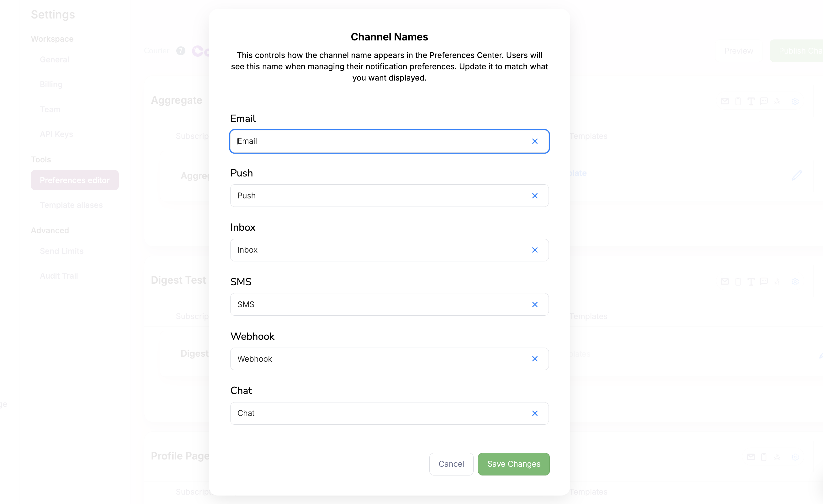
Task: Clear the Email channel name field
Action: tap(535, 141)
